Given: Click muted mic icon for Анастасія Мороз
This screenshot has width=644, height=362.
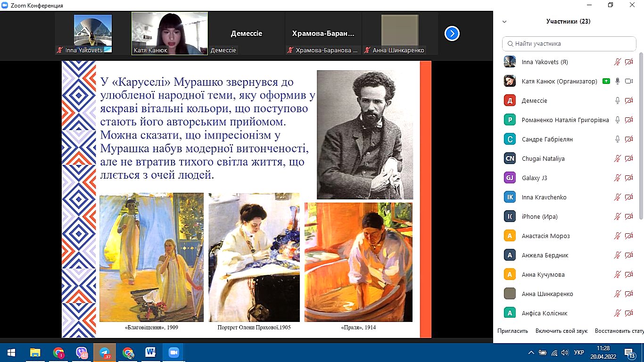Looking at the screenshot, I should coord(617,236).
